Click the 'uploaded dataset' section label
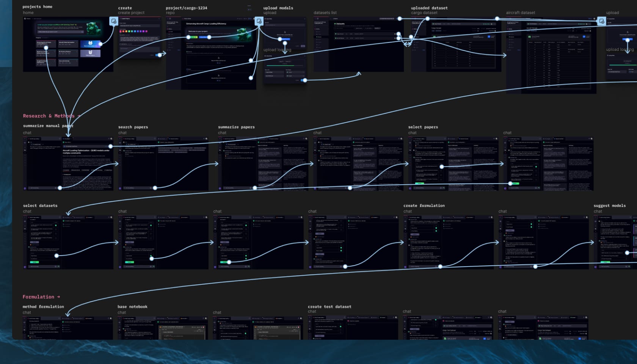637x364 pixels. (429, 8)
